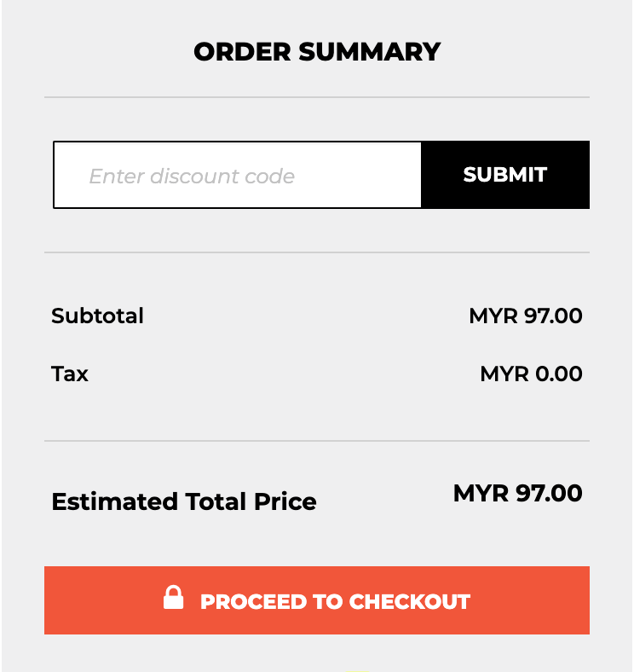This screenshot has width=634, height=672.
Task: Click the word SUMMARY in the heading
Action: click(x=369, y=52)
